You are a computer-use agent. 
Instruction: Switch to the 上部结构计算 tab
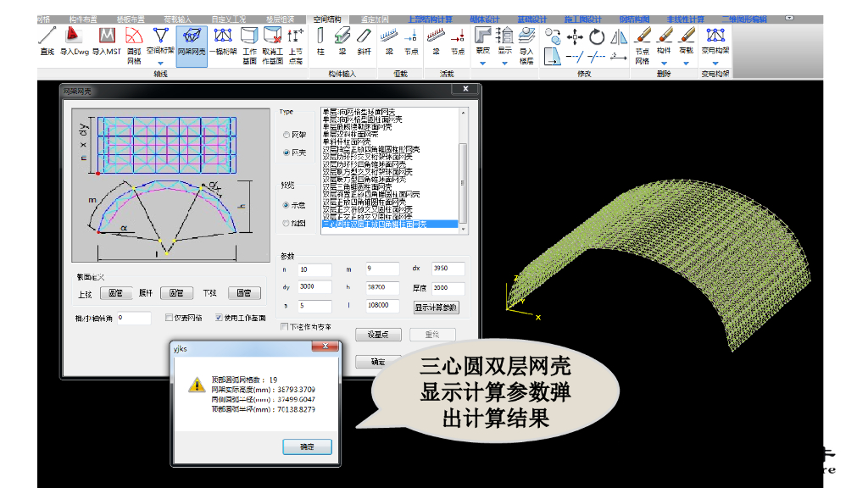click(430, 19)
